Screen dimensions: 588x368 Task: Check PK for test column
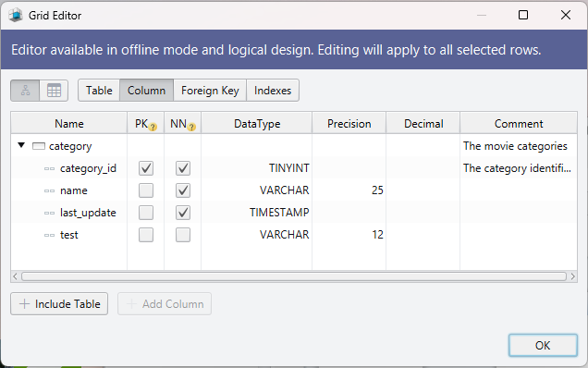[x=146, y=235]
